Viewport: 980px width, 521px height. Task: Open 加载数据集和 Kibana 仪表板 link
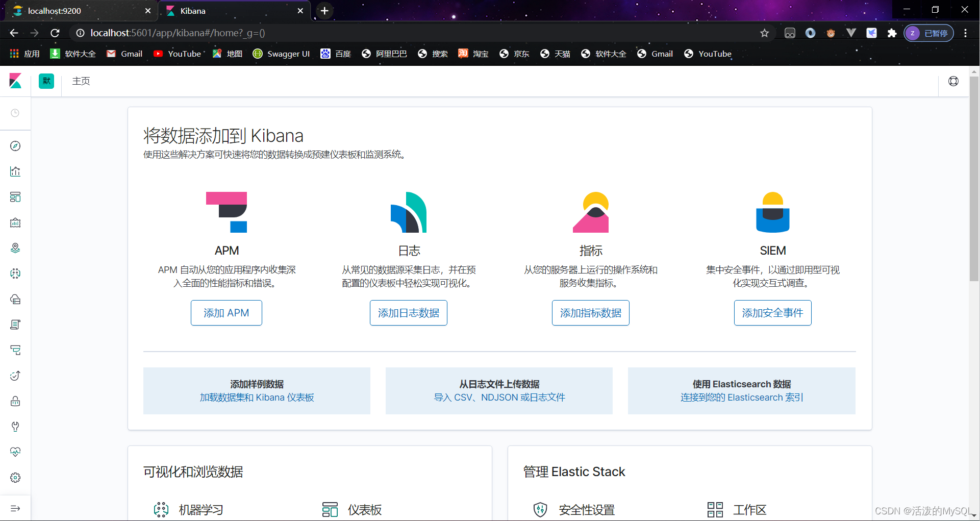(257, 398)
